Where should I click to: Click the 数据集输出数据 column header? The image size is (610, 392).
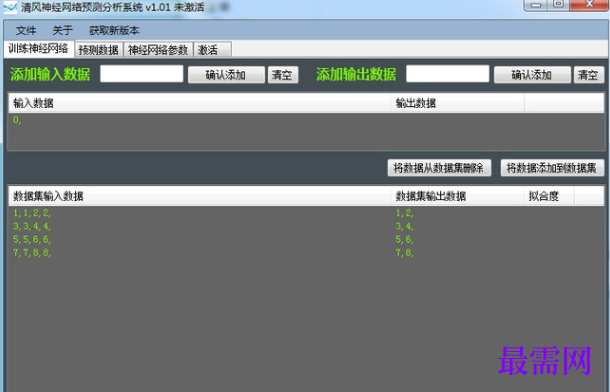458,196
